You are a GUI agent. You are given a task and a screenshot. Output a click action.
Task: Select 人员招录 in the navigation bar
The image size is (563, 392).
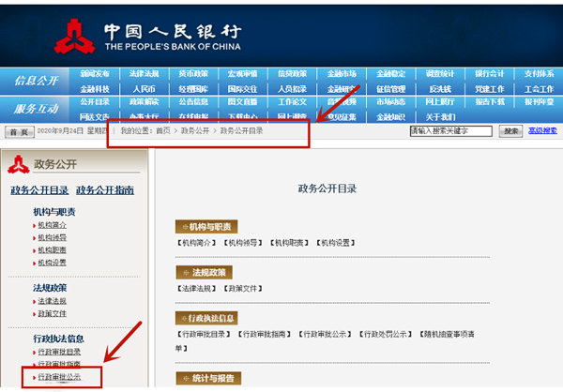292,89
